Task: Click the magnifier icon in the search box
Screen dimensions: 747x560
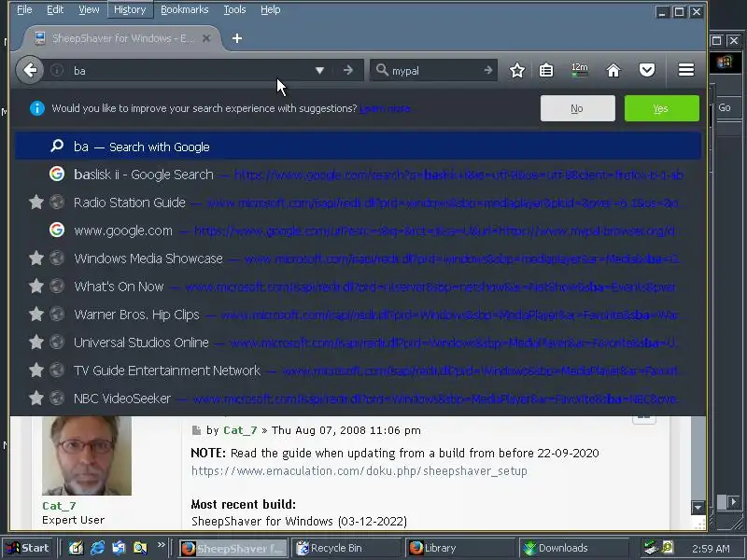Action: [382, 71]
